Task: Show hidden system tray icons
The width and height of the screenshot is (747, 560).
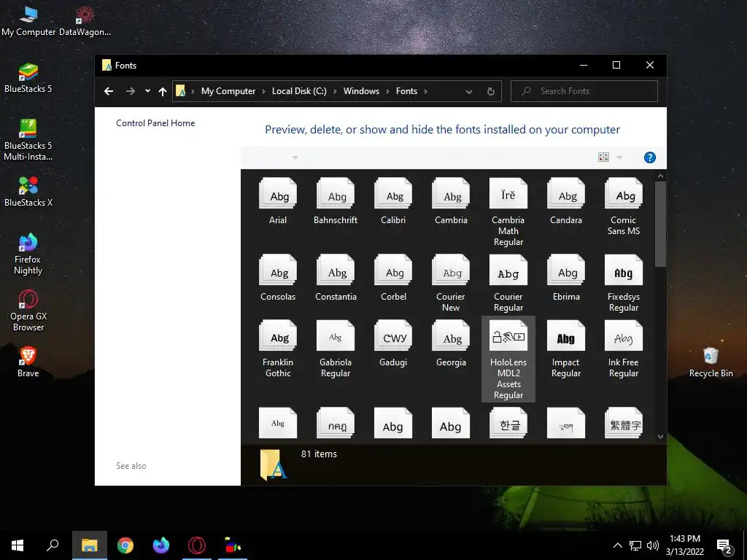Action: tap(617, 545)
